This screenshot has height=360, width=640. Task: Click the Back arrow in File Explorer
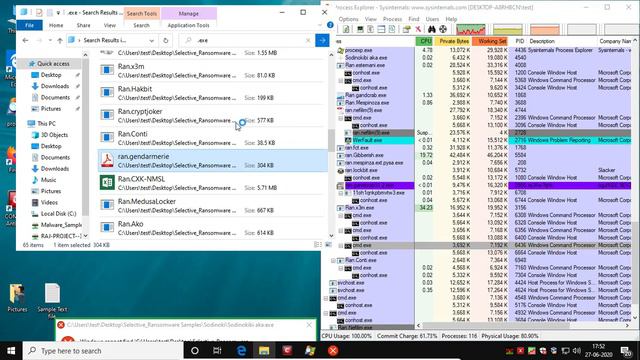point(25,40)
